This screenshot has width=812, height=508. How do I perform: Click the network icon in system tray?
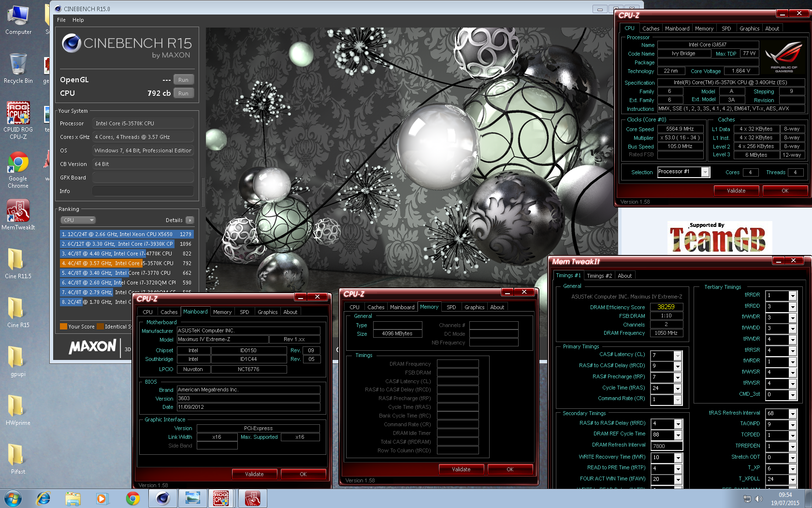point(747,499)
